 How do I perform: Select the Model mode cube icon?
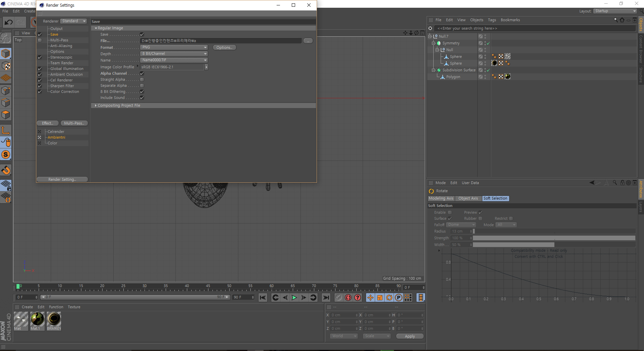point(6,54)
